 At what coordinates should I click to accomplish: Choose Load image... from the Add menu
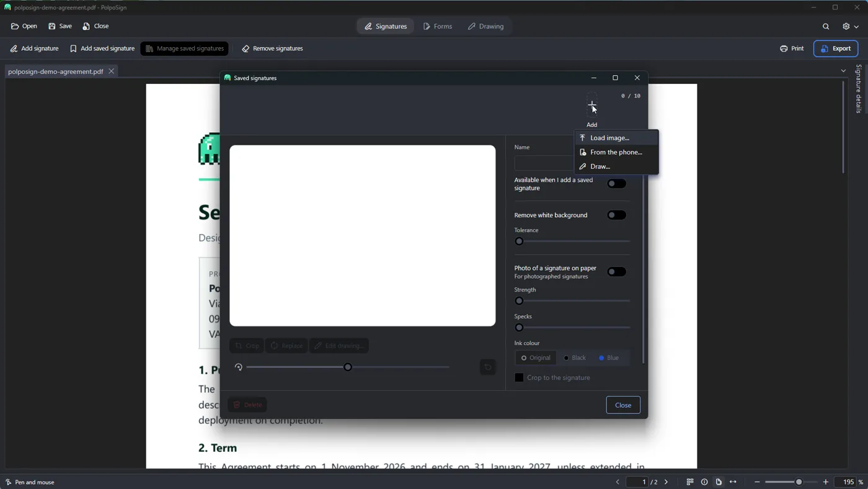[616, 138]
